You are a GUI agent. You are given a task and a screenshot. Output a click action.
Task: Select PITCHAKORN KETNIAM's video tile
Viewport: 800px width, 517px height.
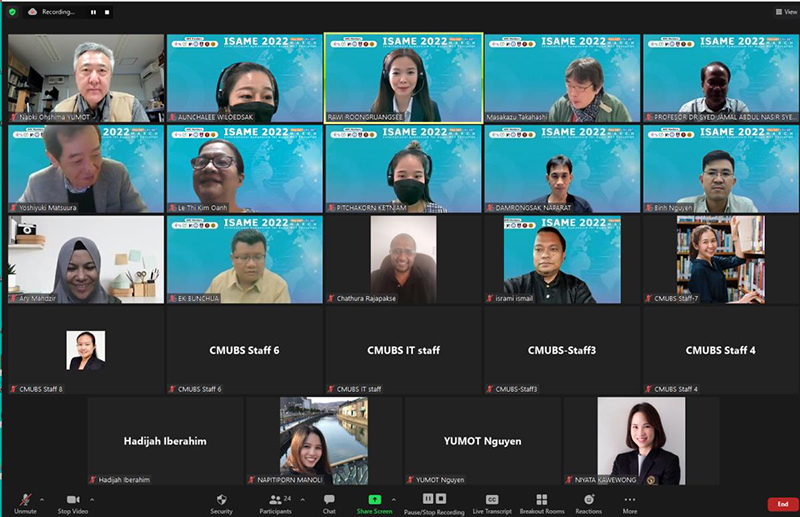404,169
